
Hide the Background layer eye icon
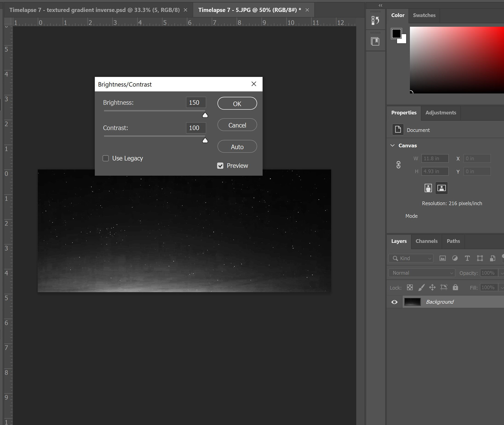click(394, 302)
